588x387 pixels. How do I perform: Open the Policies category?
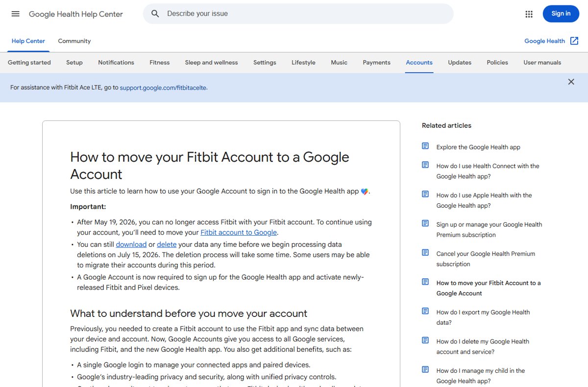pos(497,63)
